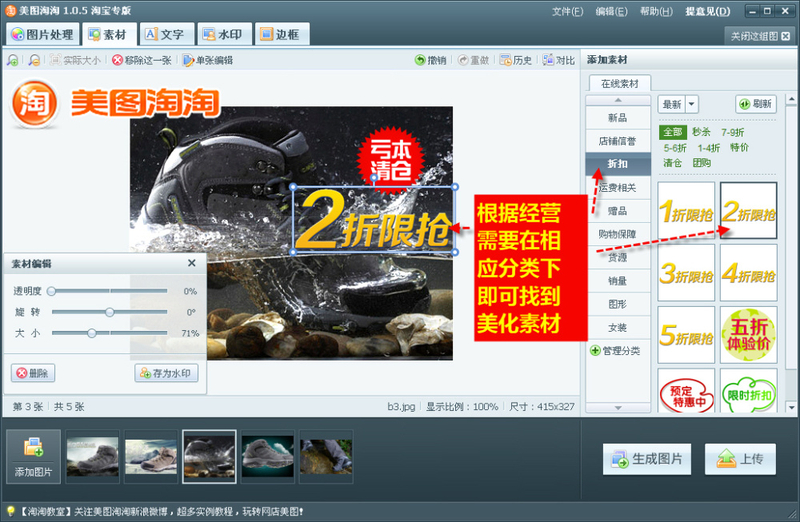Click the material panel scrollbar down arrow

click(x=791, y=407)
